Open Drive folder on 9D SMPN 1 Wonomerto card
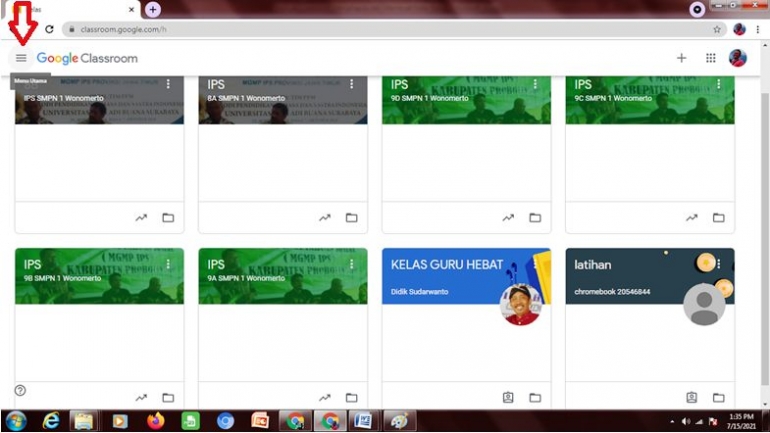Viewport: 770px width, 433px height. click(x=535, y=217)
